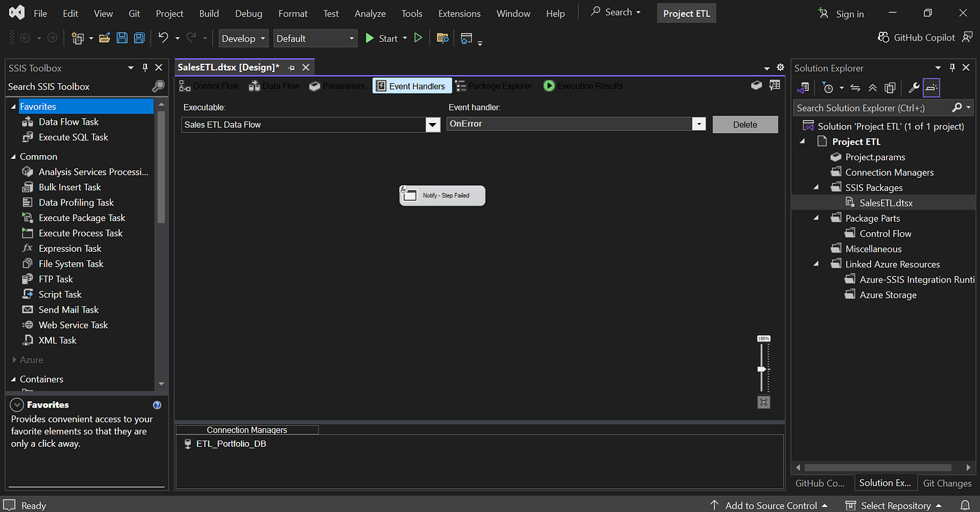Open the Event handler OnError dropdown
980x512 pixels.
pyautogui.click(x=698, y=124)
